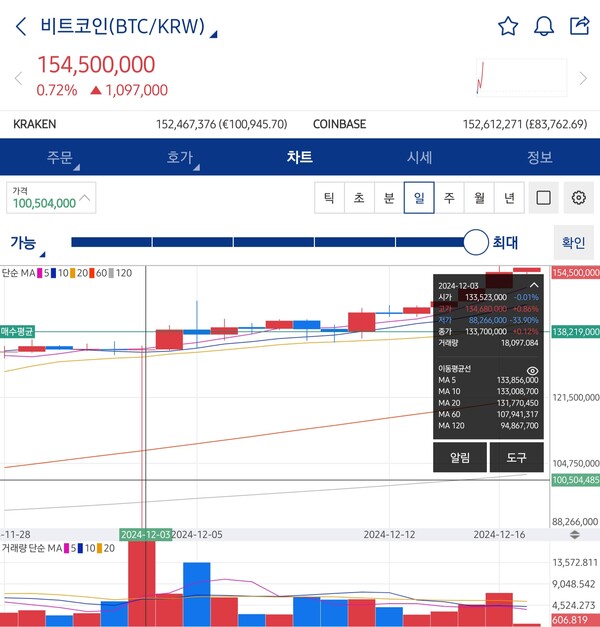Viewport: 600px width, 627px height.
Task: Select the 일 daily chart interval
Action: coord(419,198)
